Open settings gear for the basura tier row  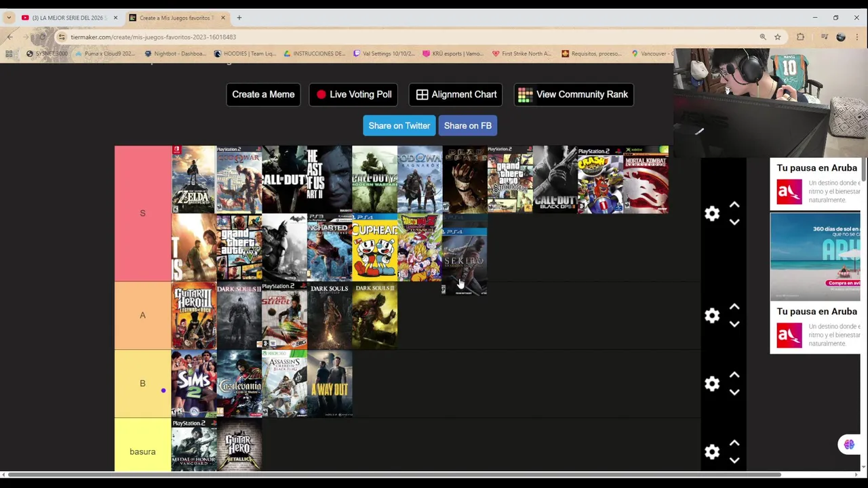(711, 452)
